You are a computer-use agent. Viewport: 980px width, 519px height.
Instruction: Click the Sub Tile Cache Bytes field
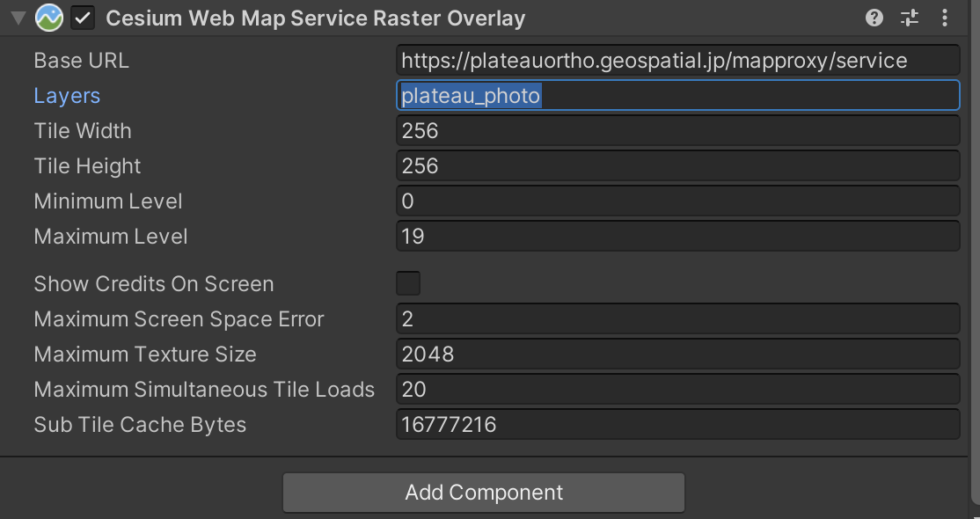coord(678,425)
